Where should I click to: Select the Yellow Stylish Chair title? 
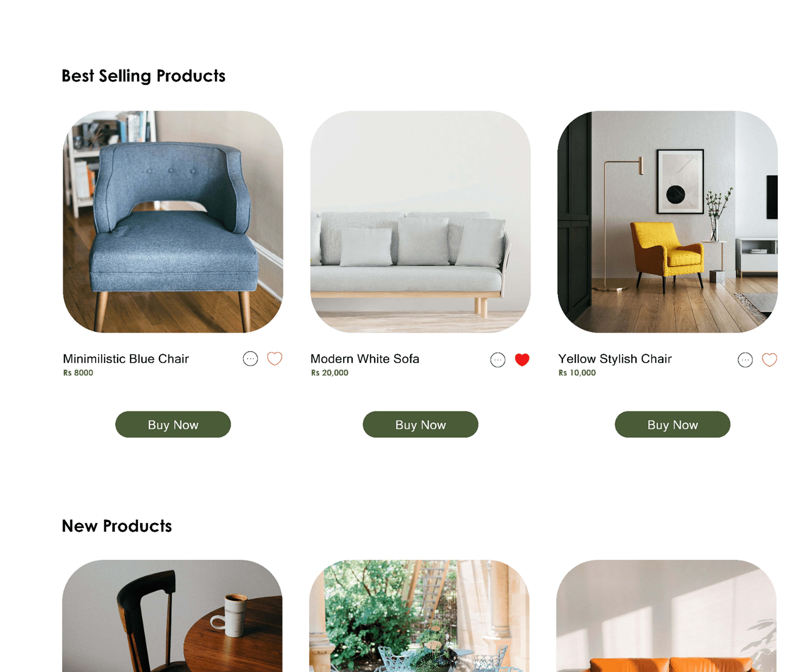click(615, 359)
